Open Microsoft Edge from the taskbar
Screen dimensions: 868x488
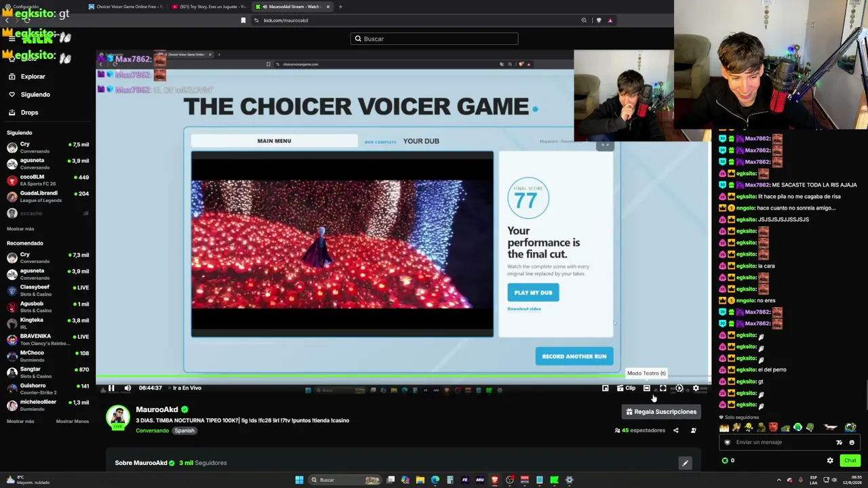(x=435, y=480)
